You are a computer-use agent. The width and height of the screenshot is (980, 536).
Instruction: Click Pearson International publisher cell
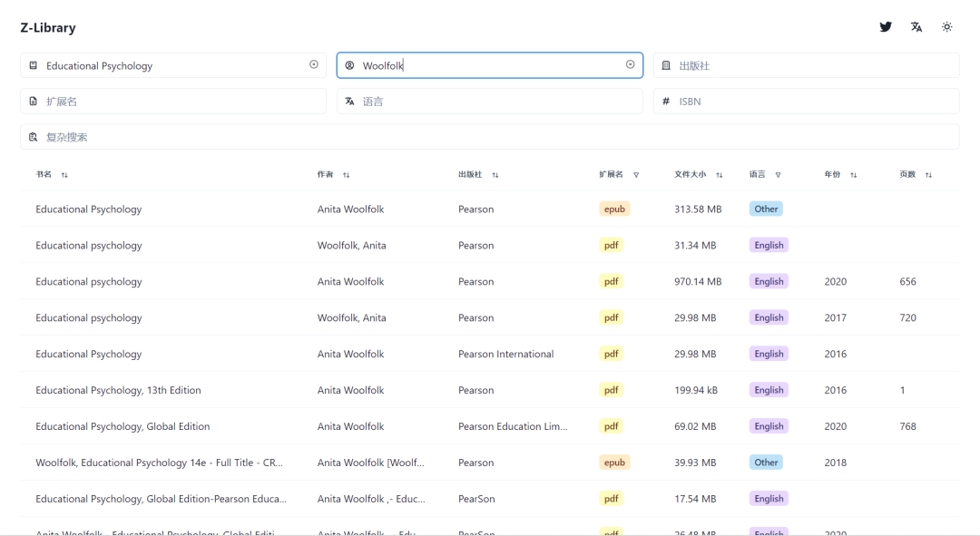[x=505, y=354]
